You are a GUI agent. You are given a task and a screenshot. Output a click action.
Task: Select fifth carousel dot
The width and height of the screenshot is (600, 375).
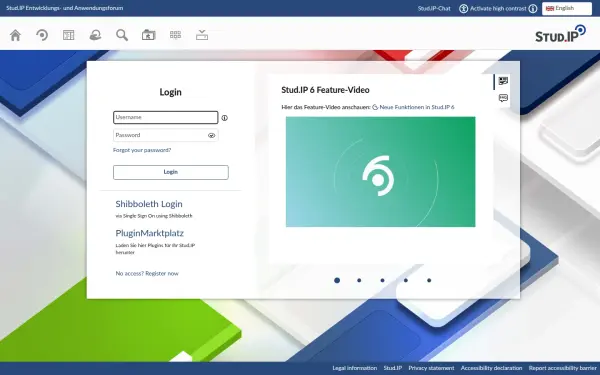(429, 280)
